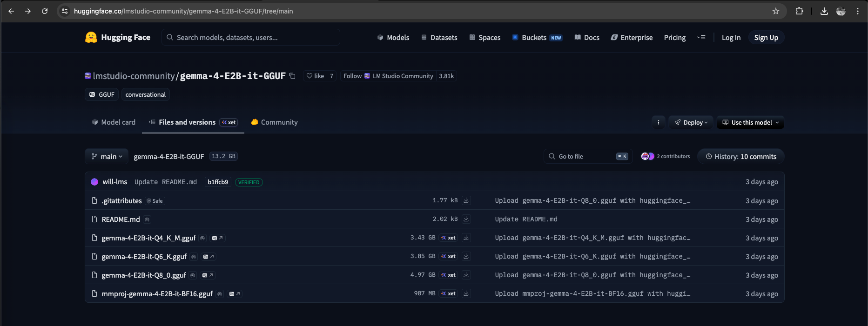Open the gemma-4-E2B-it-Q6_K.gguf file link

(144, 257)
